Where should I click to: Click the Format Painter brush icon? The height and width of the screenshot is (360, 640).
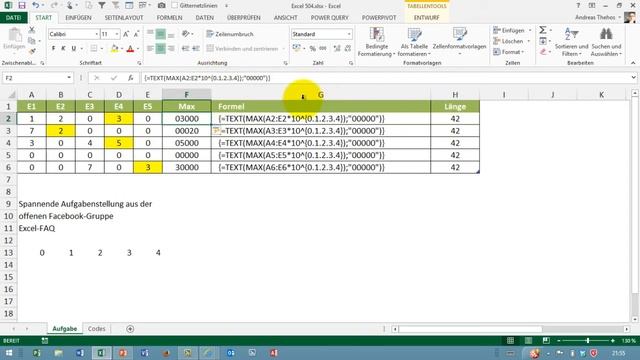(x=32, y=51)
